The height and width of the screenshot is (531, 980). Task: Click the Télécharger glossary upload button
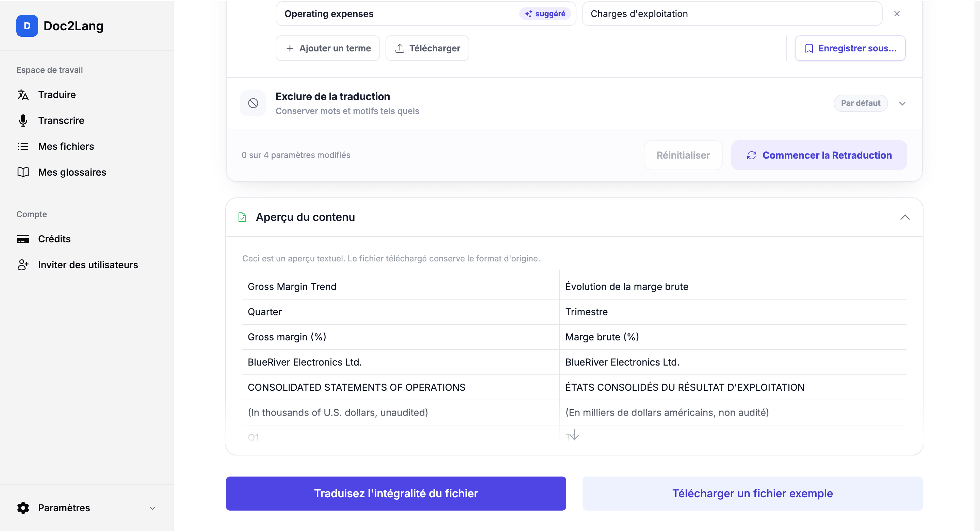427,48
